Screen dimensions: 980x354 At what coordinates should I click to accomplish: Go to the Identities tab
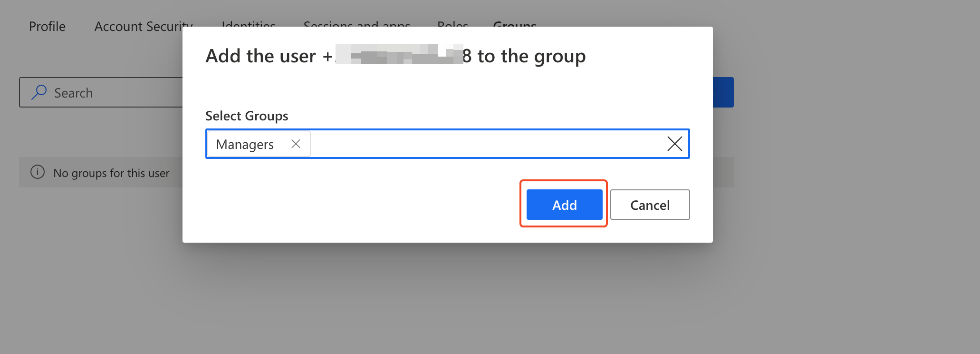[248, 23]
